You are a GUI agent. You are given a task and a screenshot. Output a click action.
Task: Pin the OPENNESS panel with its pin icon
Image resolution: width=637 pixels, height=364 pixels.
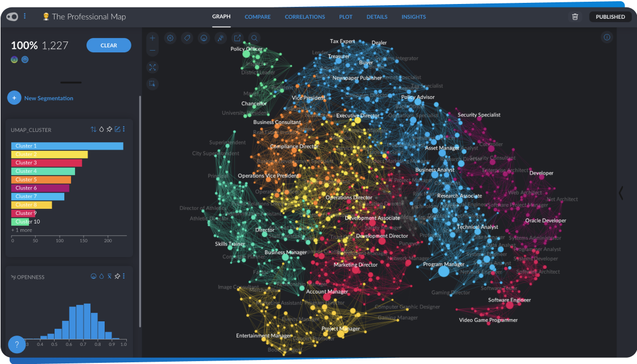118,276
